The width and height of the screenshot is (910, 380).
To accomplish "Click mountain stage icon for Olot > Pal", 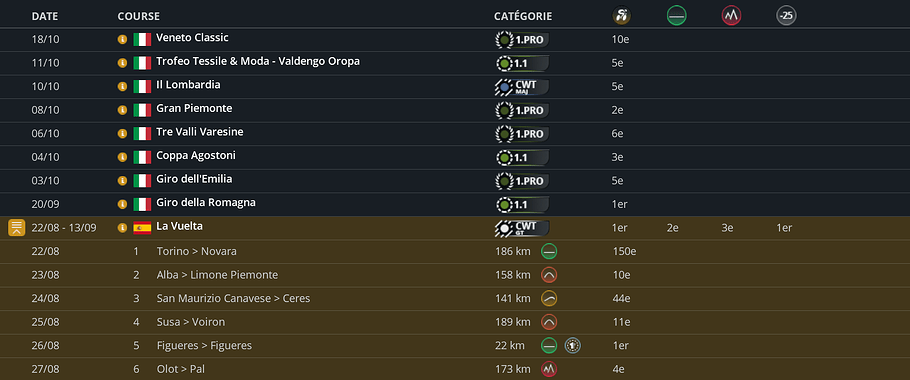I will (x=549, y=369).
